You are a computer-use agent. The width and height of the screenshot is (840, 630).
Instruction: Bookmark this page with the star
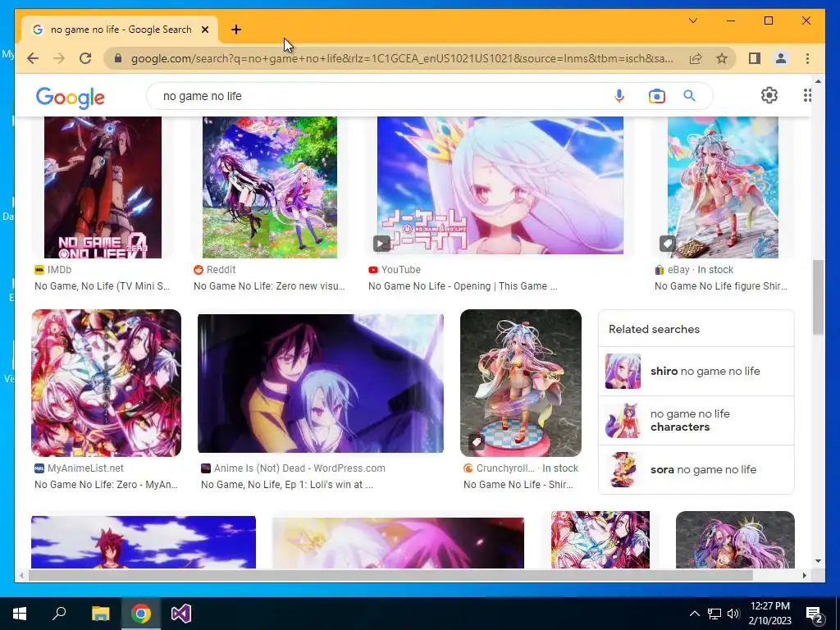722,58
